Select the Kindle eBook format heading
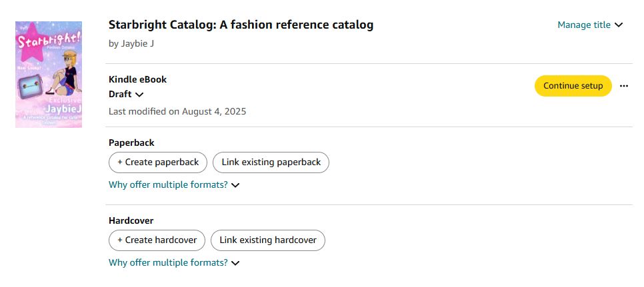This screenshot has width=644, height=287. click(x=137, y=79)
